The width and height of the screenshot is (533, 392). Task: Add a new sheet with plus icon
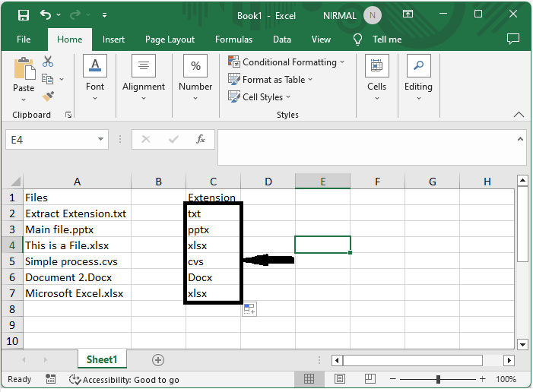(158, 360)
